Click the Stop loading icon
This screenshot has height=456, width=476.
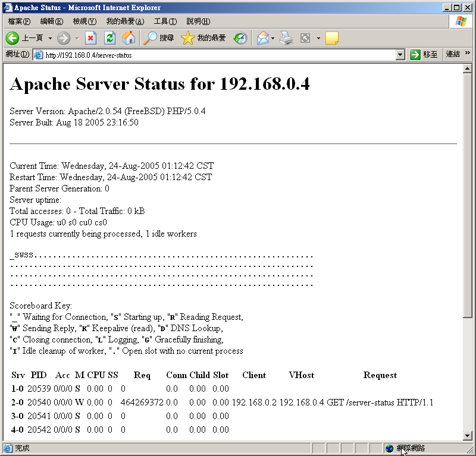90,38
